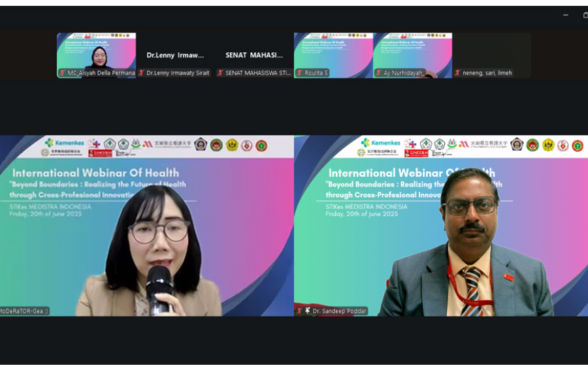Click the neneng, sari, limeh name label
The image size is (588, 370).
tap(487, 73)
